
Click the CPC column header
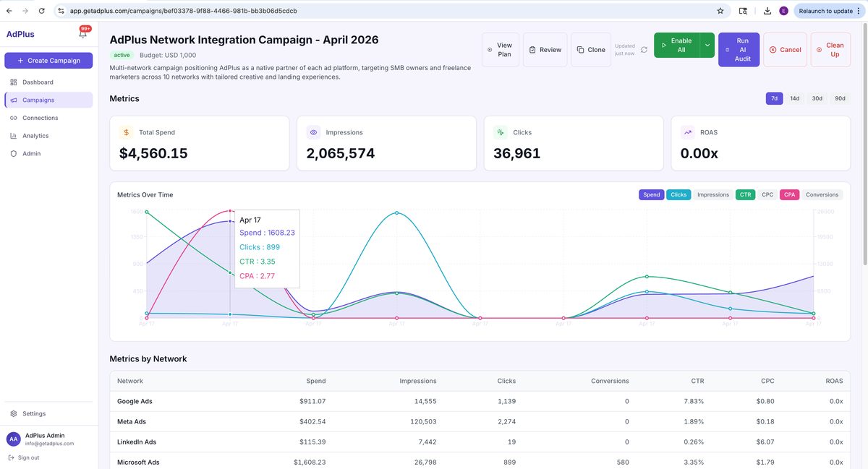(x=767, y=381)
